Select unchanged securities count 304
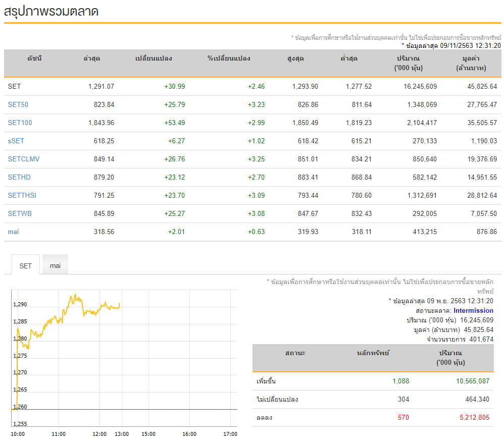This screenshot has width=504, height=446. click(404, 399)
